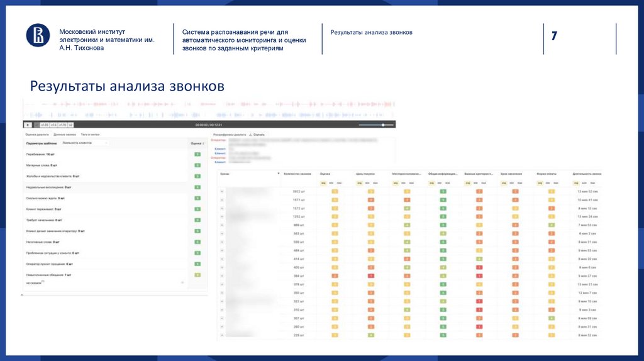Switch to the Теги и метки tab
The height and width of the screenshot is (361, 644).
tap(90, 135)
